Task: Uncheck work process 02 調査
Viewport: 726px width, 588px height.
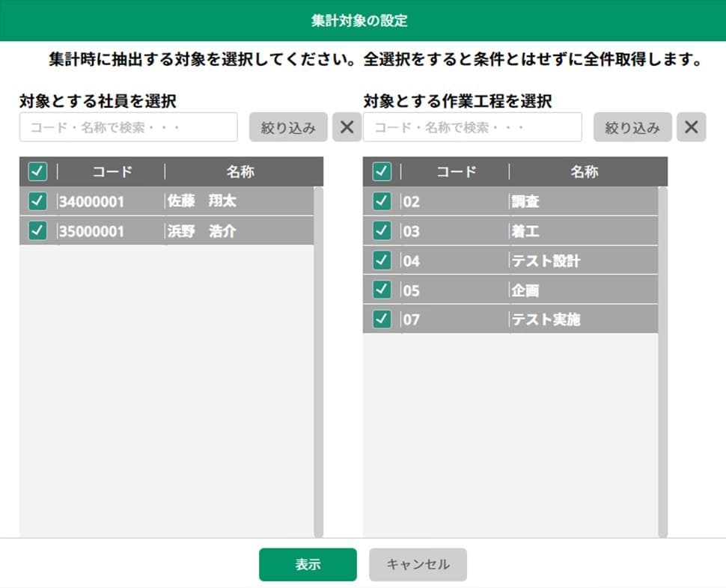Action: pyautogui.click(x=382, y=201)
